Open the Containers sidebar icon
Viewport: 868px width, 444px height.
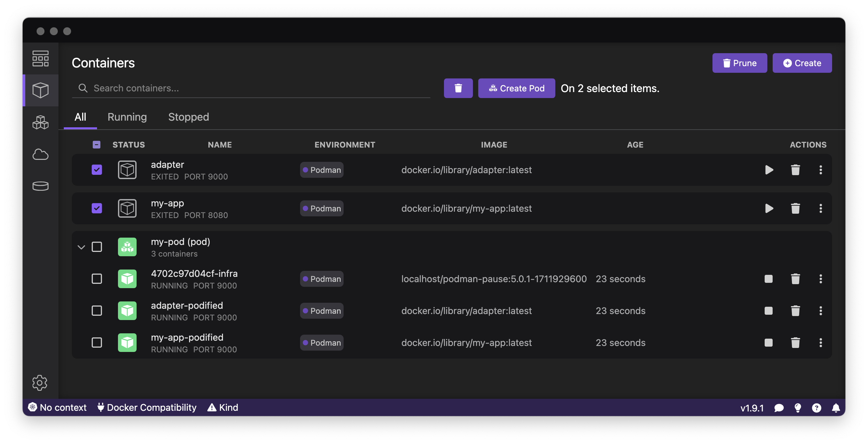(x=41, y=90)
